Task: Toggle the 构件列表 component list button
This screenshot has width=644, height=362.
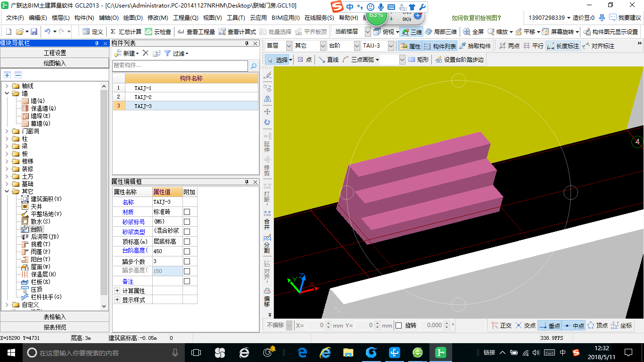Action: tap(439, 46)
